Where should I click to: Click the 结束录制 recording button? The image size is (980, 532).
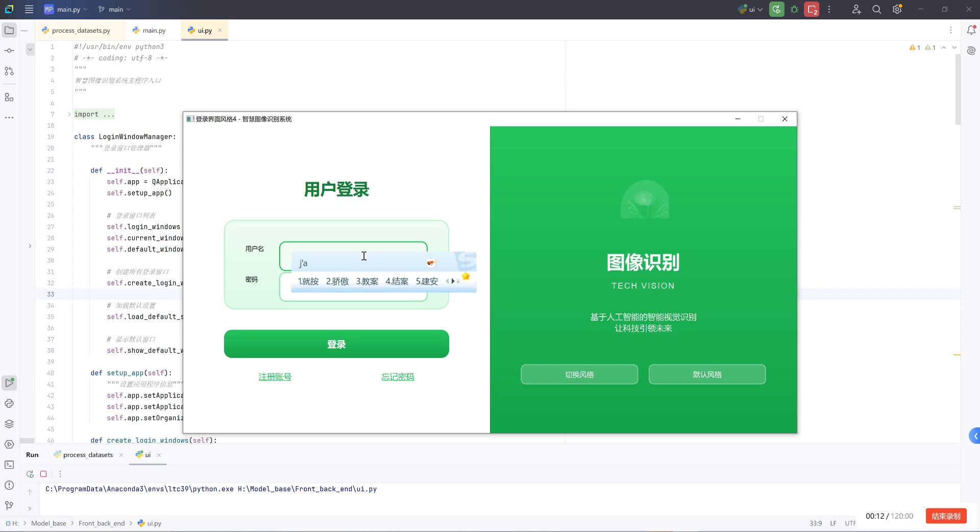(945, 516)
